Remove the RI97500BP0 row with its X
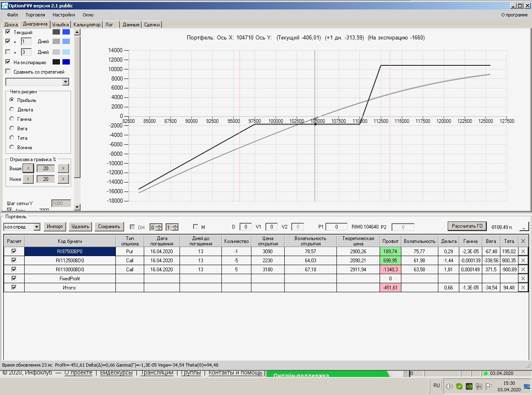The height and width of the screenshot is (395, 532). pos(523,251)
